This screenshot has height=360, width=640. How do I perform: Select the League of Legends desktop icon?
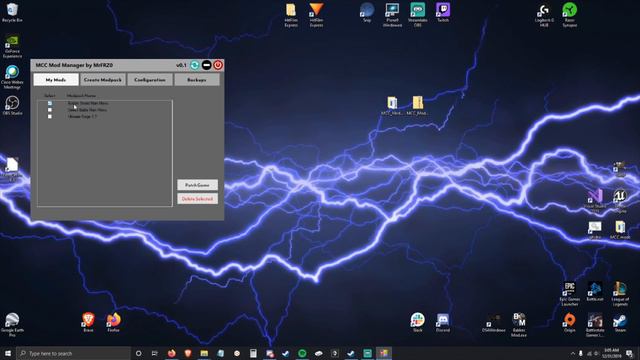[x=620, y=294]
